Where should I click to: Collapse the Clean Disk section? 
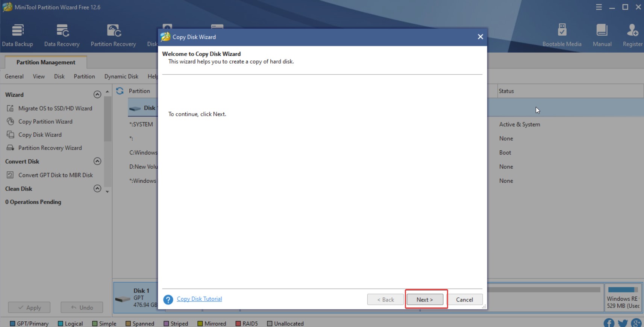click(x=97, y=188)
